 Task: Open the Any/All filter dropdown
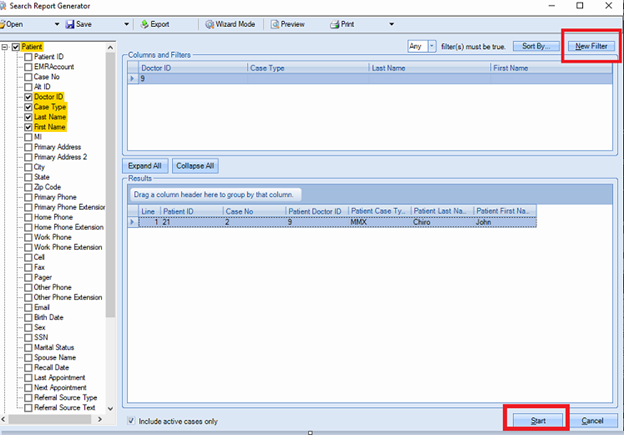[x=432, y=46]
